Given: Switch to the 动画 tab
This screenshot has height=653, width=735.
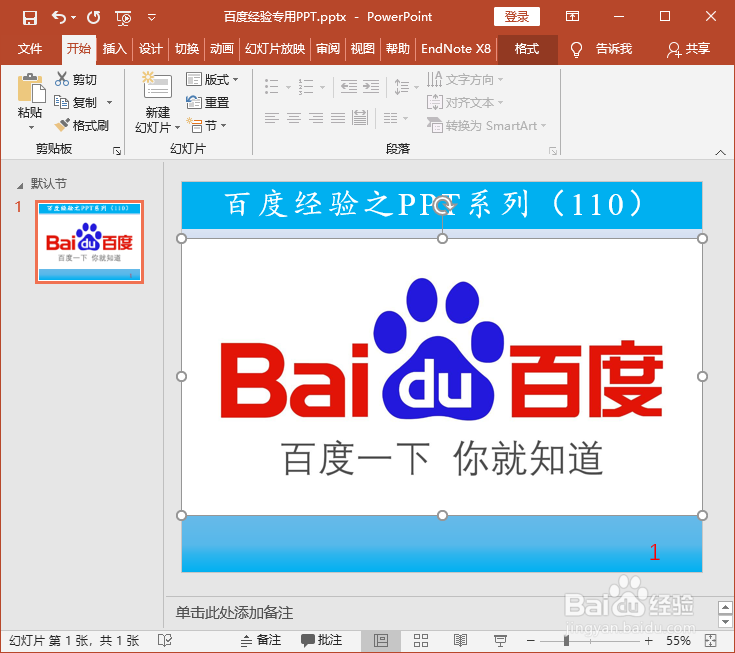Looking at the screenshot, I should coord(222,49).
